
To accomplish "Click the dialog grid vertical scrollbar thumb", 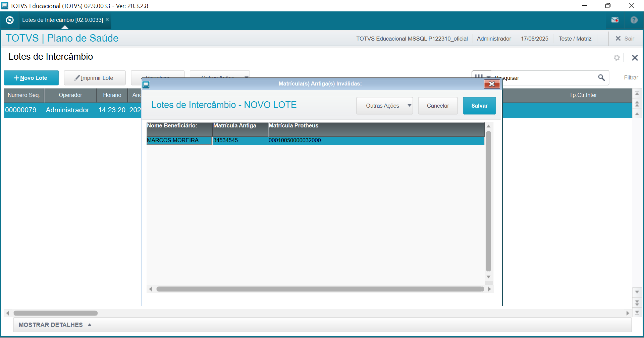I will coord(489,201).
